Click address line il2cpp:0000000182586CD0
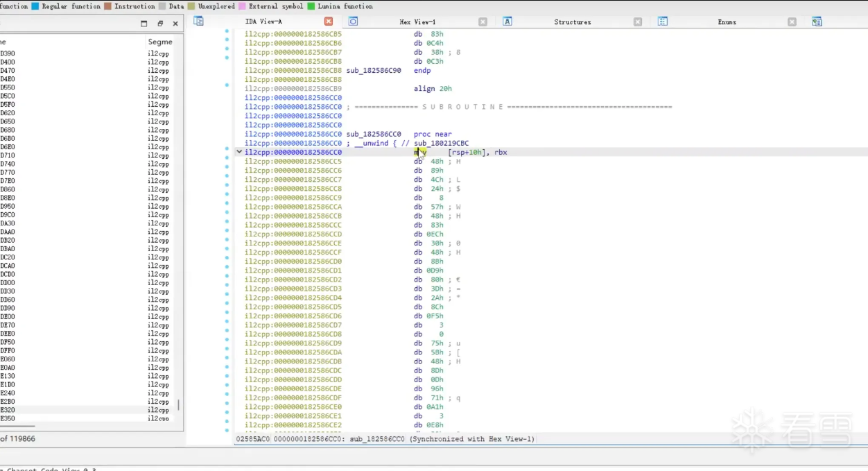The width and height of the screenshot is (868, 471). click(x=293, y=261)
